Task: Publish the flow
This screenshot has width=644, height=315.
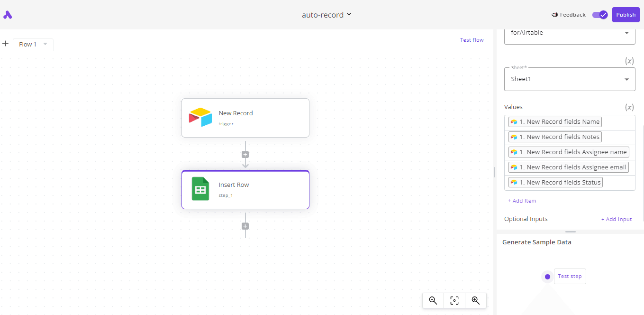Action: (626, 15)
